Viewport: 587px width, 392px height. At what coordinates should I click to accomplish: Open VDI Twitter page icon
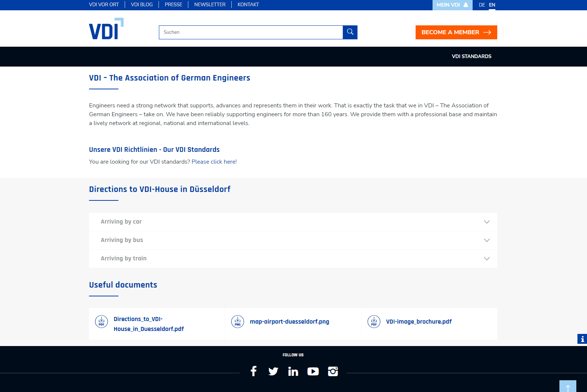click(273, 371)
